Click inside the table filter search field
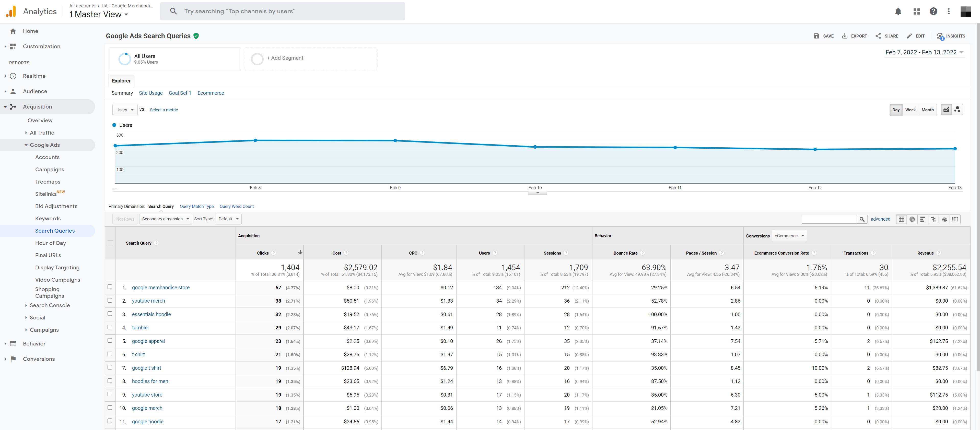The width and height of the screenshot is (980, 430). pos(829,219)
